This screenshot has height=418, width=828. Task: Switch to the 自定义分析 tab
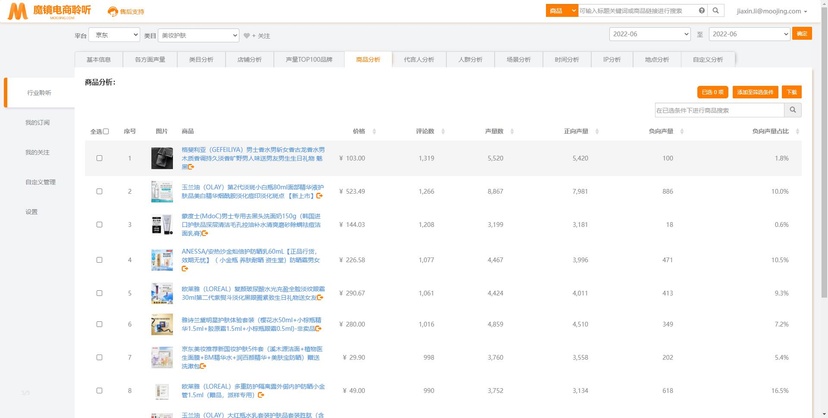(708, 60)
